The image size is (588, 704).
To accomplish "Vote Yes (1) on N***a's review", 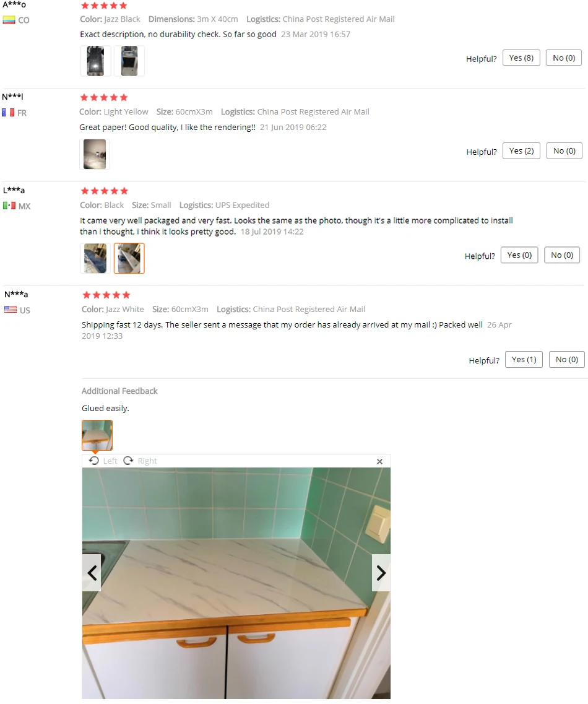I will click(524, 359).
